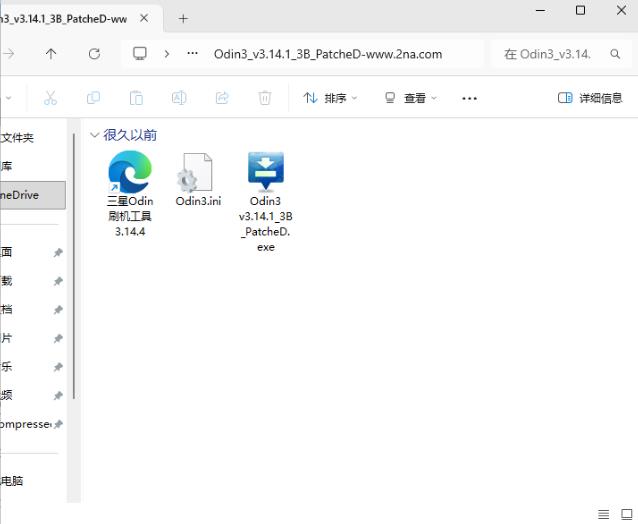Screen dimensions: 638x524
Task: Add a new tab with plus button
Action: click(183, 18)
